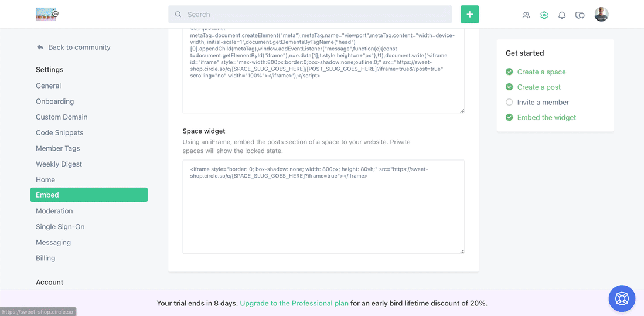Click the Create a post link
This screenshot has width=644, height=316.
[x=539, y=87]
